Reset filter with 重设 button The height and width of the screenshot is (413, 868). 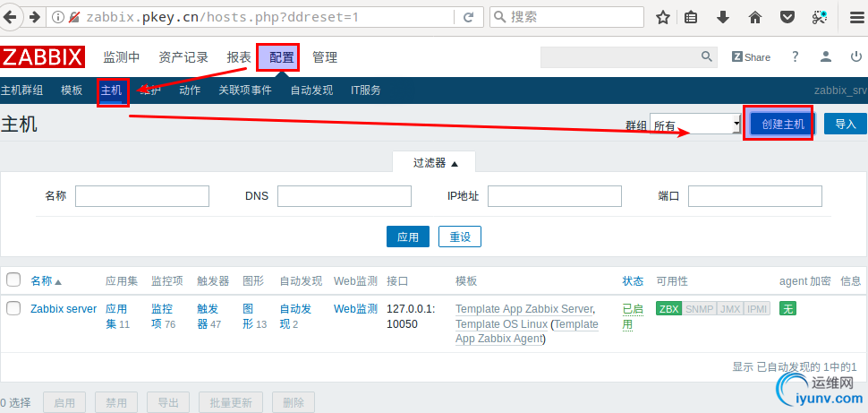click(x=460, y=237)
